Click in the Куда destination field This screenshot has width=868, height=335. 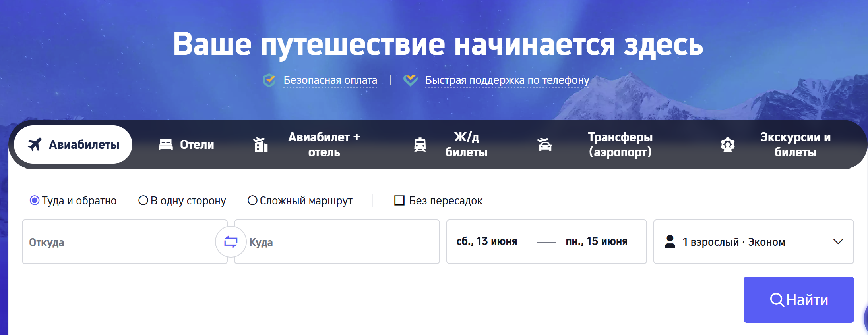coord(337,242)
